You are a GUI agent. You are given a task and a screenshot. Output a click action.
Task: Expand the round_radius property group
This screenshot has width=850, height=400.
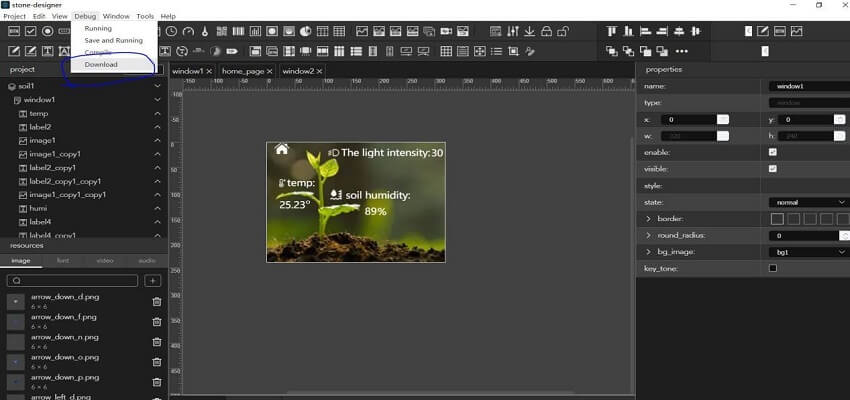point(648,235)
